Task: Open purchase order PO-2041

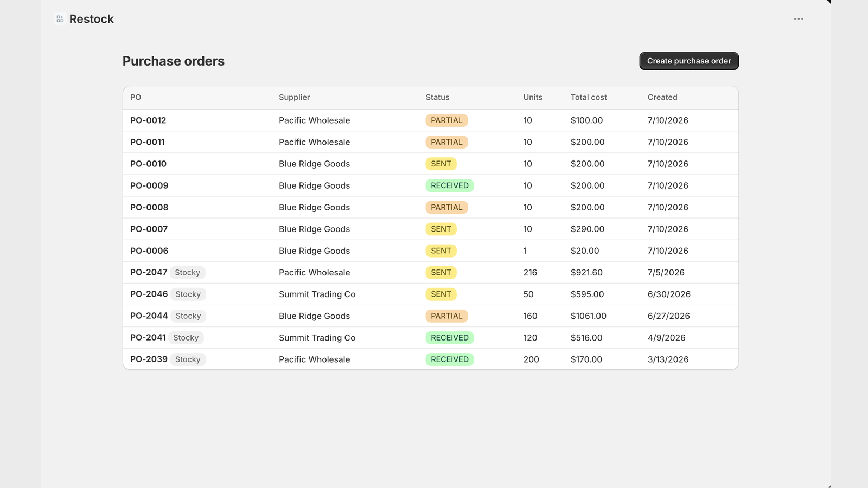Action: pos(148,337)
